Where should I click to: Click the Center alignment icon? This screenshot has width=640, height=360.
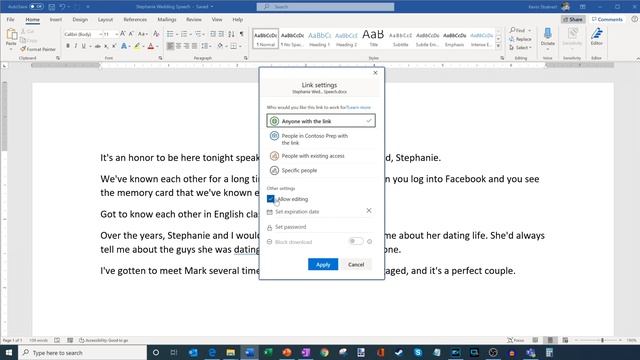point(178,46)
